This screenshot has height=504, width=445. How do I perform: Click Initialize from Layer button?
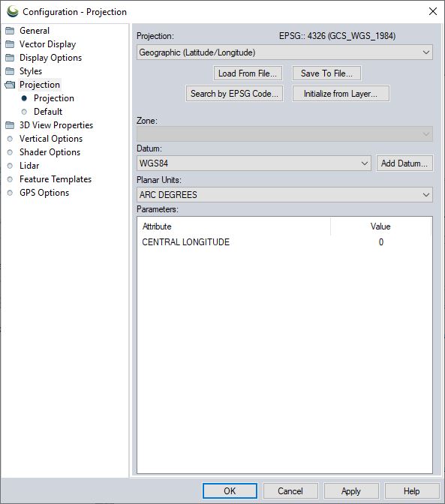click(x=341, y=94)
